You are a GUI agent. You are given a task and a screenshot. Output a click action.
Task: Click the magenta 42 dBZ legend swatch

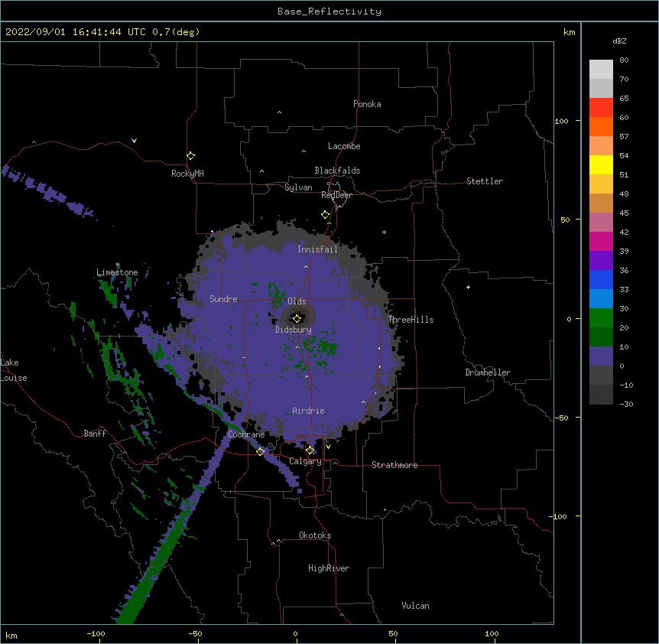click(601, 241)
